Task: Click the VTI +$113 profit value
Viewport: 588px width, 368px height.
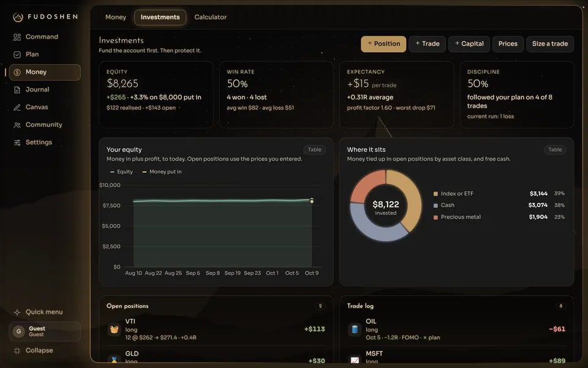Action: (x=314, y=329)
